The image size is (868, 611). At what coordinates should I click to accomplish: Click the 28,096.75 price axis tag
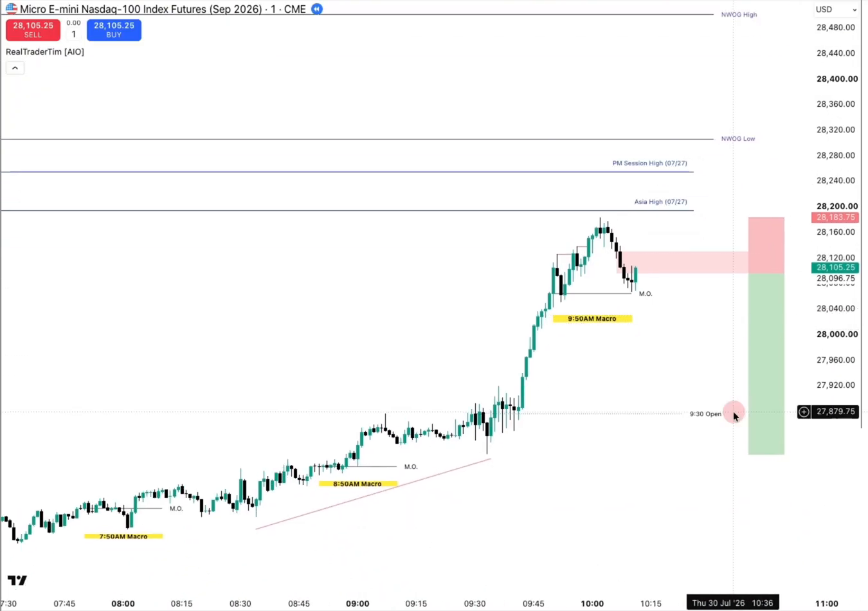[835, 278]
